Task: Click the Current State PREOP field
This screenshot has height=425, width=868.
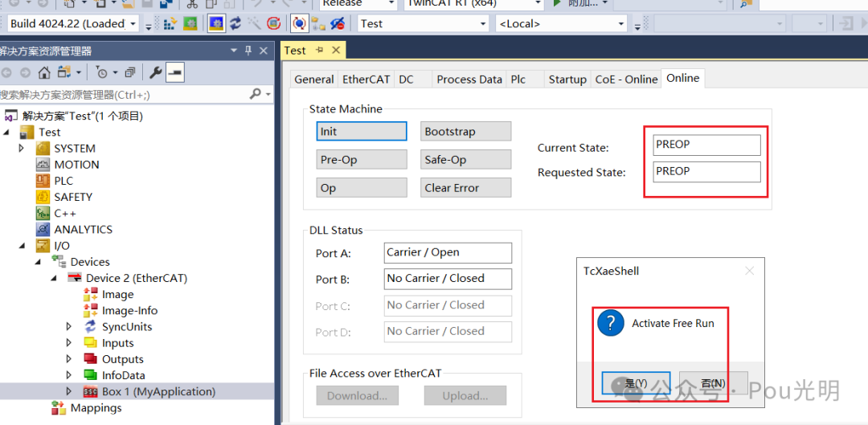Action: click(x=707, y=145)
